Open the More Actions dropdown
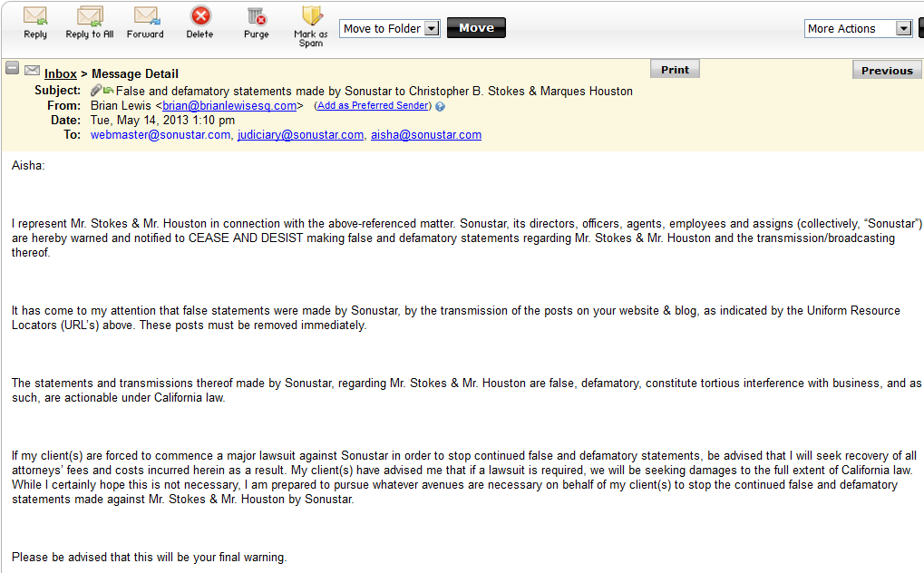The width and height of the screenshot is (924, 573). tap(859, 28)
